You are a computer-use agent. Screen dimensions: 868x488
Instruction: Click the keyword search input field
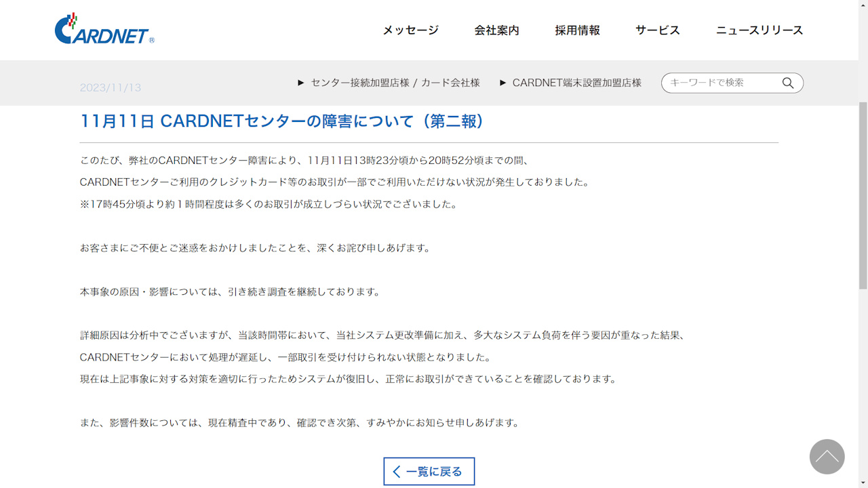tap(719, 83)
